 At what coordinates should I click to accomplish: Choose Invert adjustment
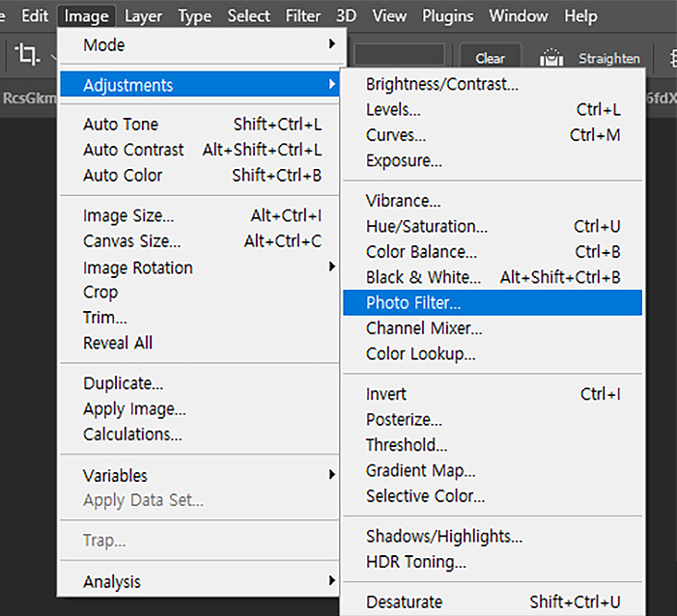click(493, 394)
